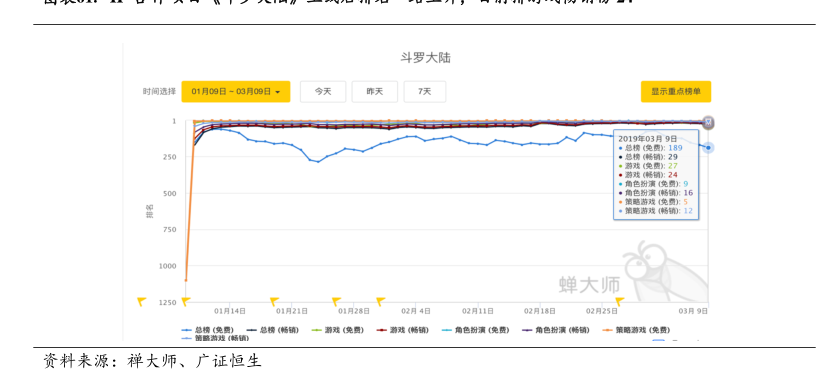The image size is (829, 372).
Task: Click the yellow flag marker near 01月21日
Action: (274, 302)
